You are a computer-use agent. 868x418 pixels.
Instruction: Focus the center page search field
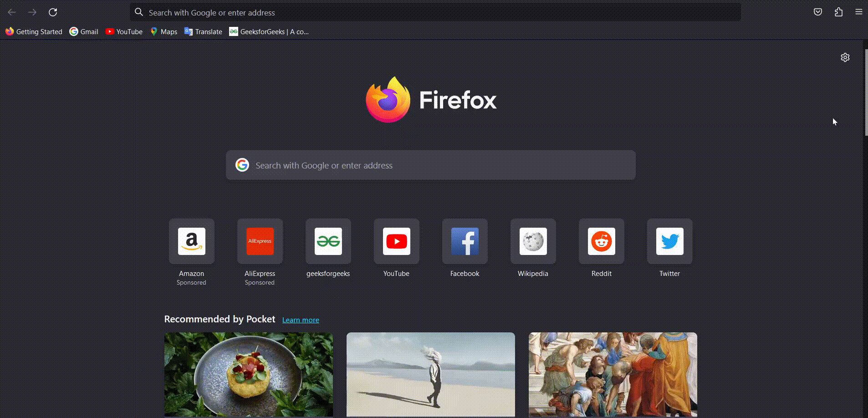pos(431,165)
